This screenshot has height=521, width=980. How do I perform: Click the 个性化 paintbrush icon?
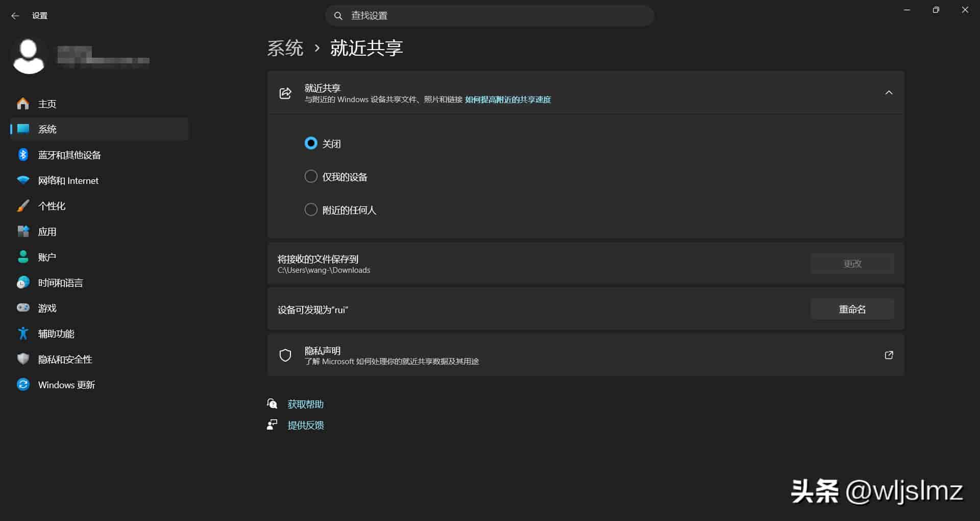click(23, 206)
